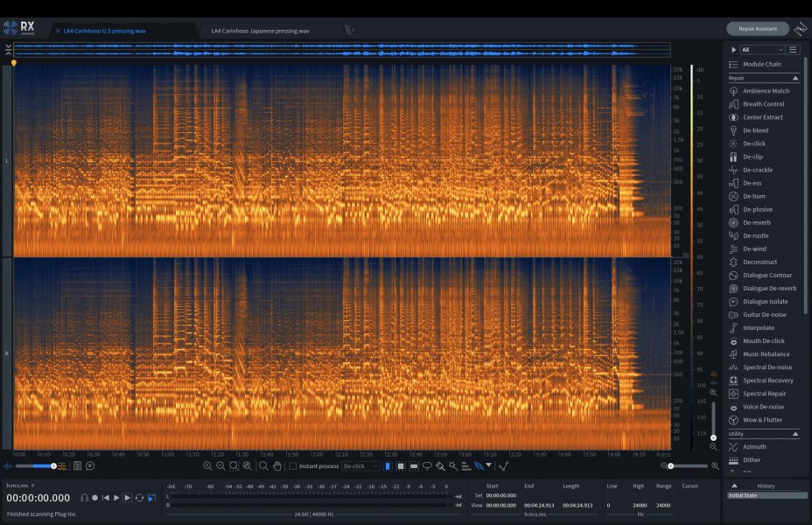Open the Instant process De-click dropdown
This screenshot has height=525, width=812.
point(360,466)
